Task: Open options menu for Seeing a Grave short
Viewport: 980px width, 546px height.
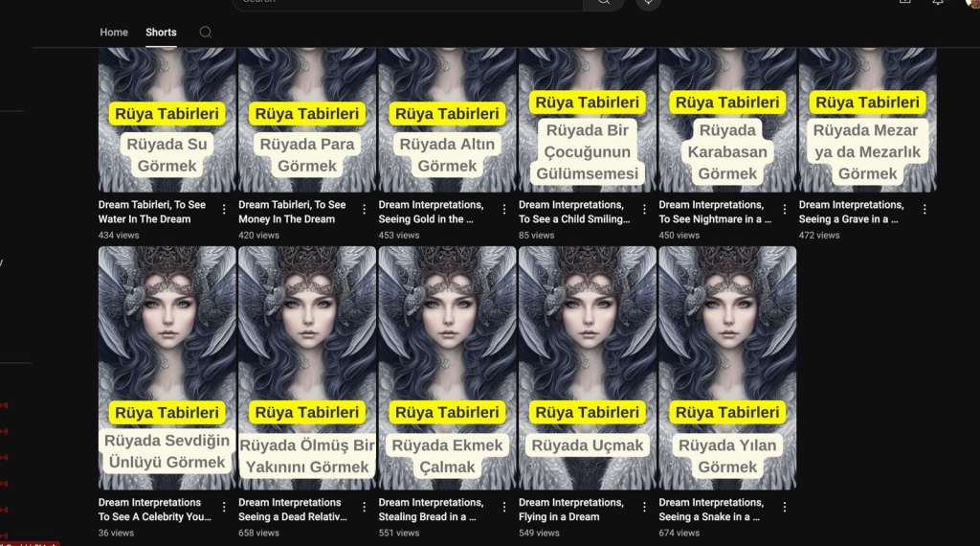Action: coord(924,210)
